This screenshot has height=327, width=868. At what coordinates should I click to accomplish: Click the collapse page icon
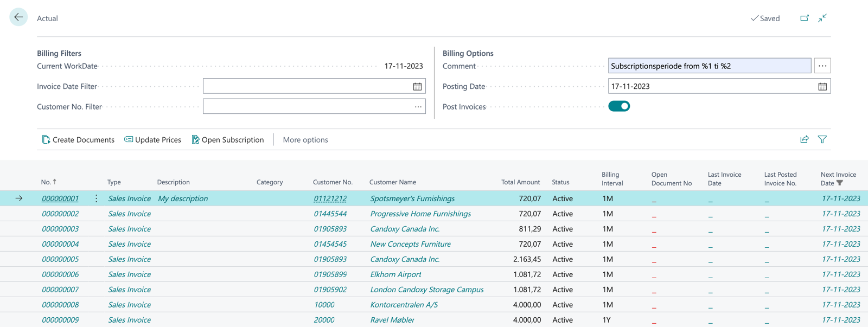[x=822, y=18]
